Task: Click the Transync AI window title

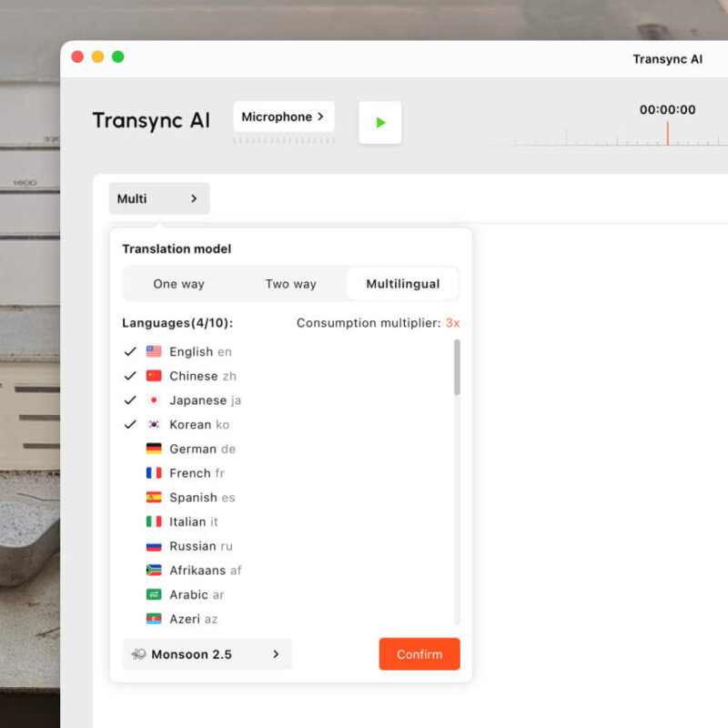Action: coord(668,59)
